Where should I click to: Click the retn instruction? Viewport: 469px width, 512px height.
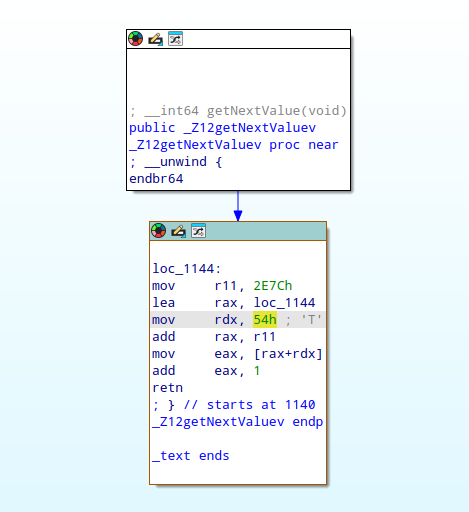(x=167, y=388)
